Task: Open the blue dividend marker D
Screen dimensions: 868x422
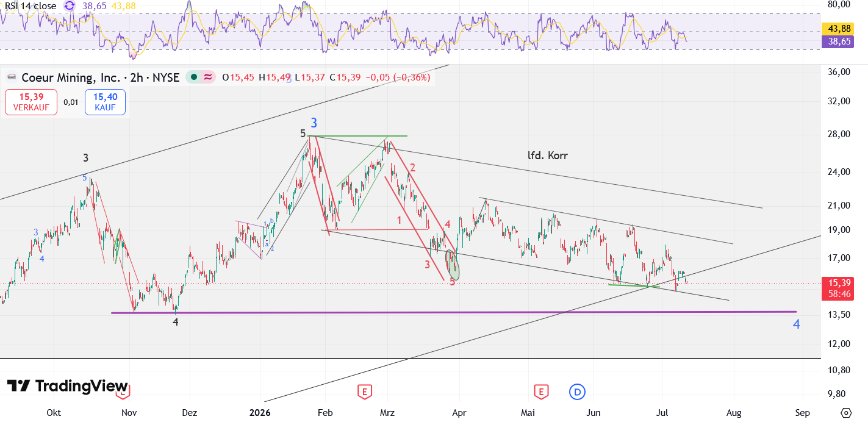Action: coord(576,392)
